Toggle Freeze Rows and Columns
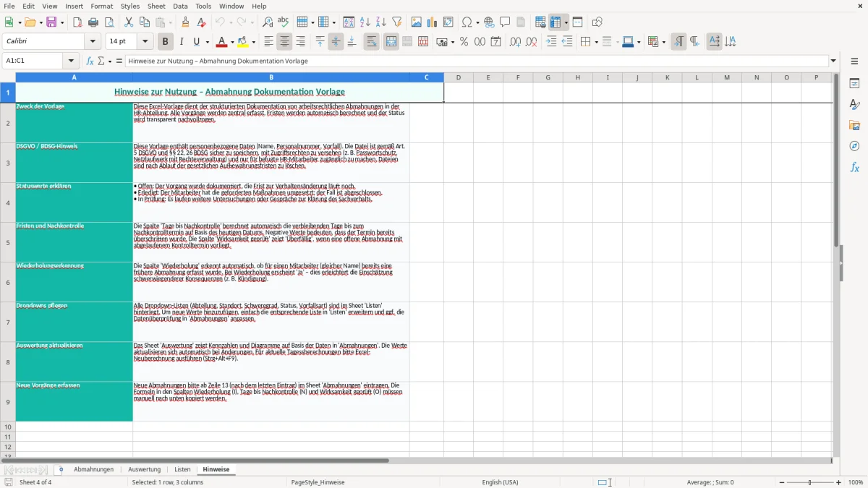Viewport: 868px width, 488px height. pos(556,22)
